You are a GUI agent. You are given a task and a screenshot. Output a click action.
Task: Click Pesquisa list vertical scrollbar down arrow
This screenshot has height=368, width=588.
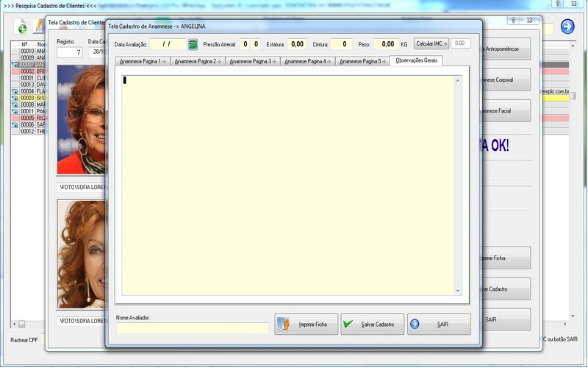(573, 316)
